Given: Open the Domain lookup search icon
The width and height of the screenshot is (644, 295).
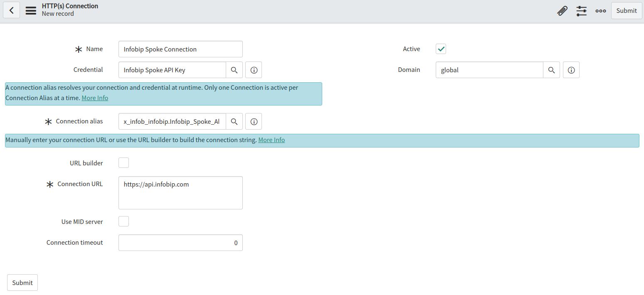Looking at the screenshot, I should [551, 70].
